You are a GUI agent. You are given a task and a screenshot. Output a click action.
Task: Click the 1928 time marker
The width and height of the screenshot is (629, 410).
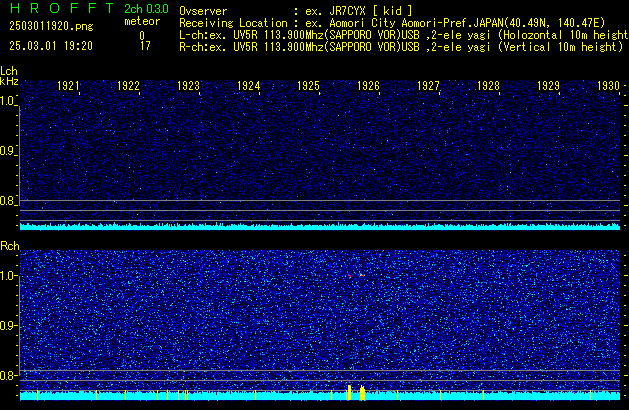(x=488, y=86)
